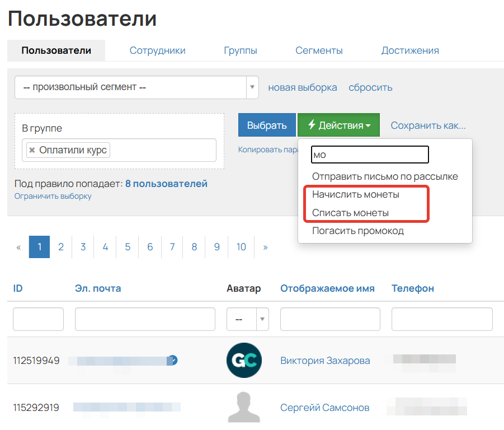The width and height of the screenshot is (504, 430).
Task: Click user ID 112519949
Action: (36, 361)
